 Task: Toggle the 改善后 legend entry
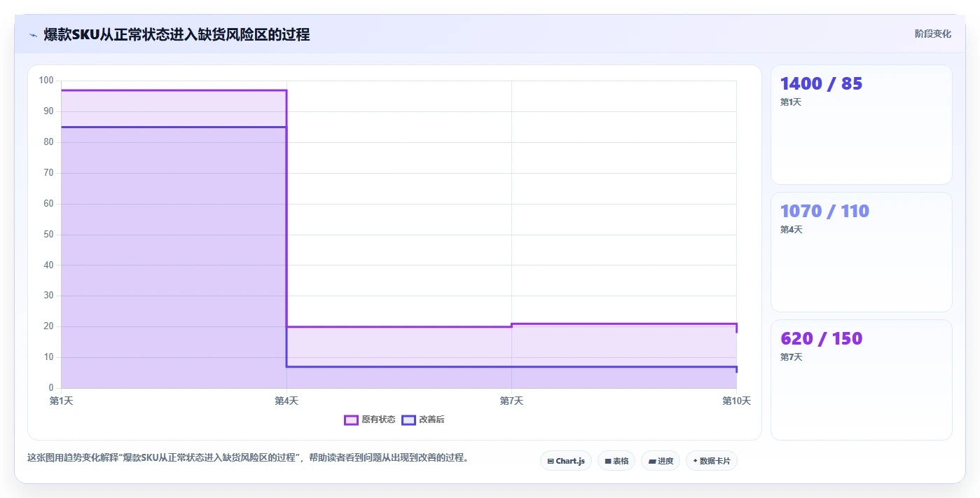(x=423, y=420)
